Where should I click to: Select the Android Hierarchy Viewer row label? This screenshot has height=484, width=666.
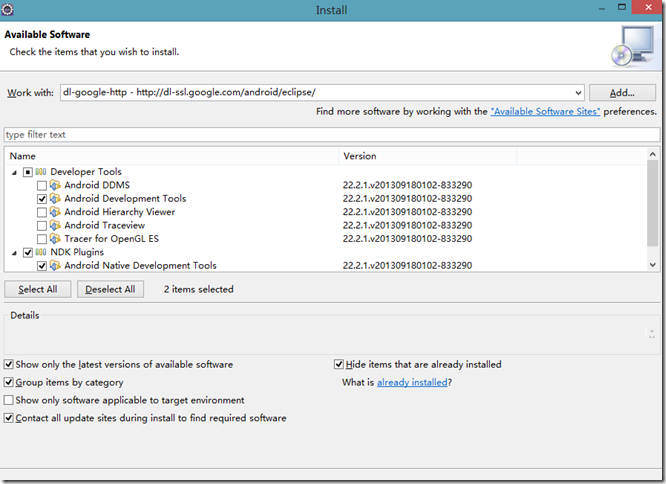[120, 212]
